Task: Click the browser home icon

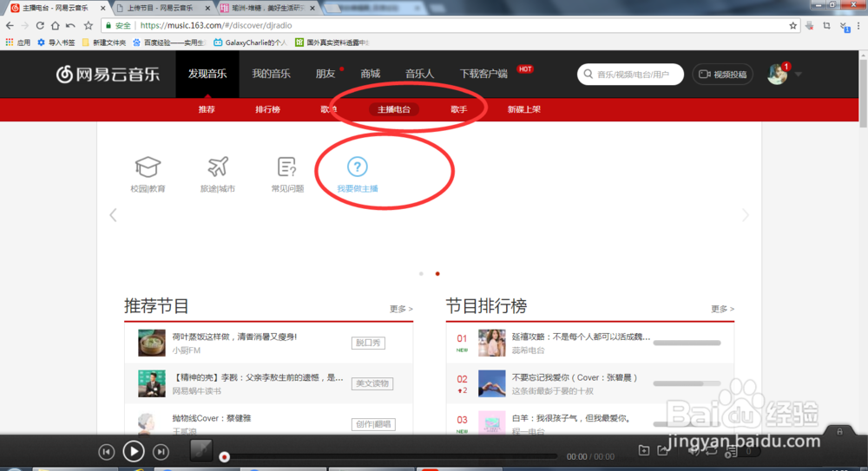Action: click(x=55, y=25)
